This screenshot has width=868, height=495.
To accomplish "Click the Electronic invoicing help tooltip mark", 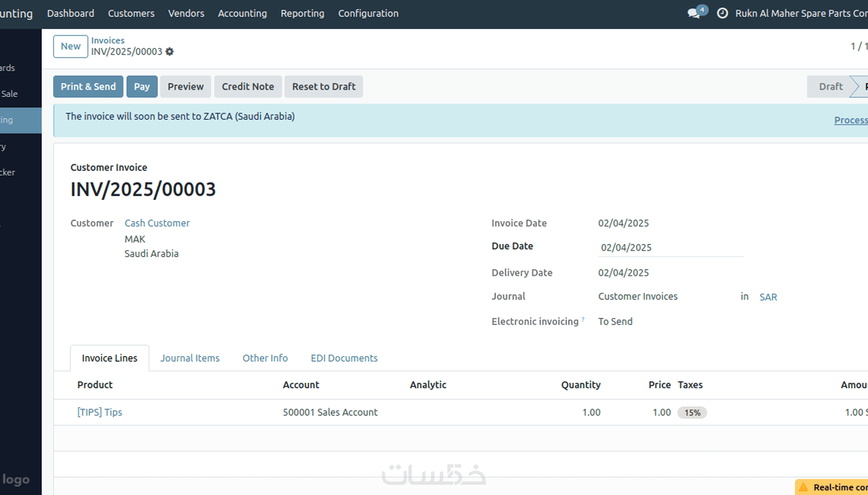I will point(583,319).
